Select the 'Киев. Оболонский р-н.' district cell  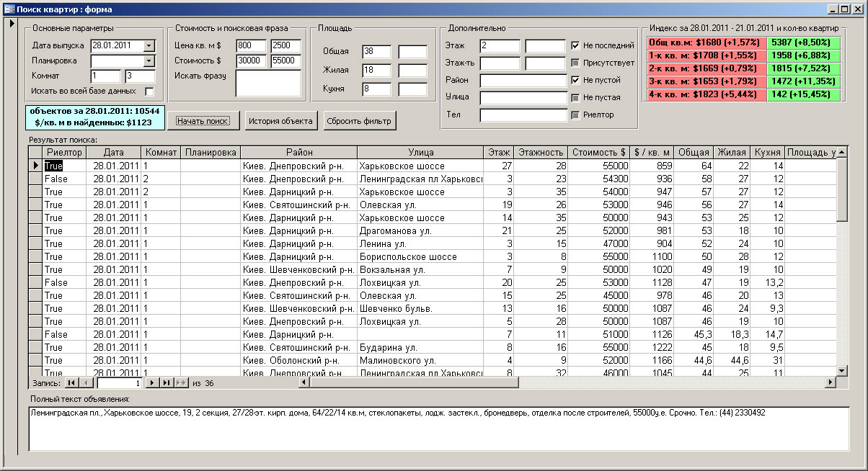tap(298, 360)
